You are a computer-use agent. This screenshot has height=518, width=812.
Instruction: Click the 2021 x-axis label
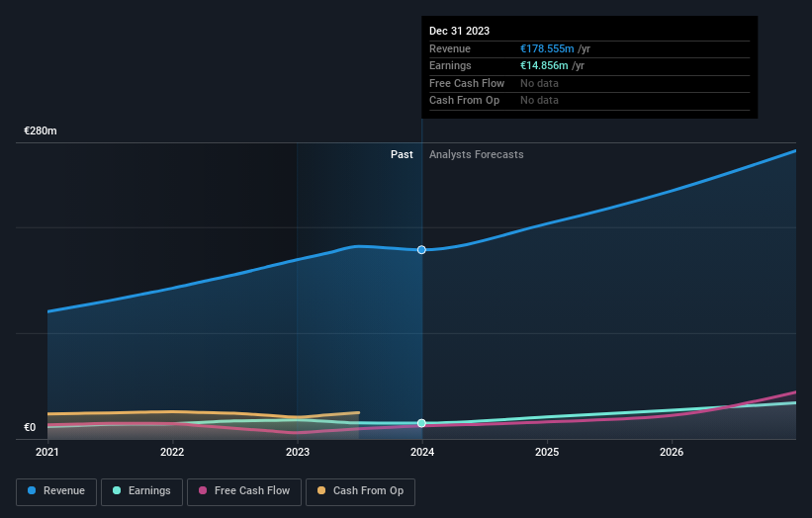coord(47,453)
